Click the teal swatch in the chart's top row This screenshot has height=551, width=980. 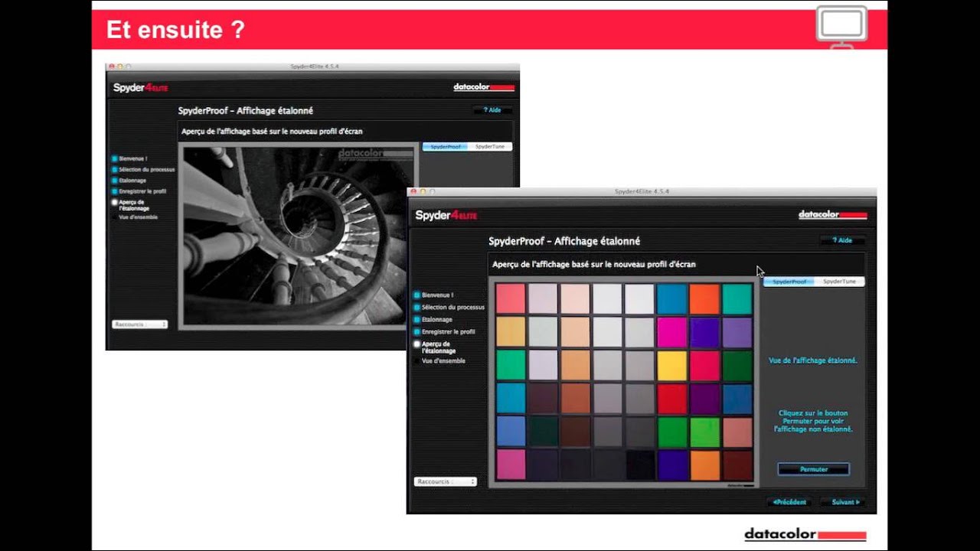pos(737,299)
